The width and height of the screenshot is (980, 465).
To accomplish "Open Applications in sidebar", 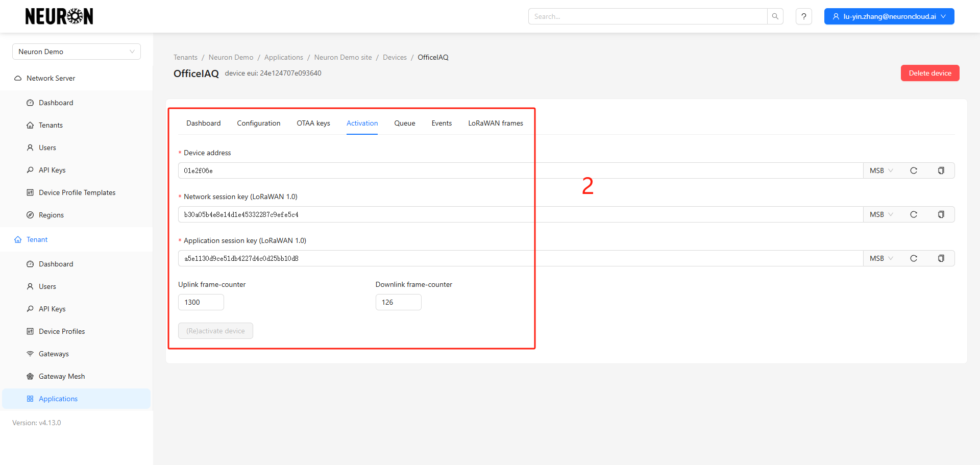I will pyautogui.click(x=77, y=399).
